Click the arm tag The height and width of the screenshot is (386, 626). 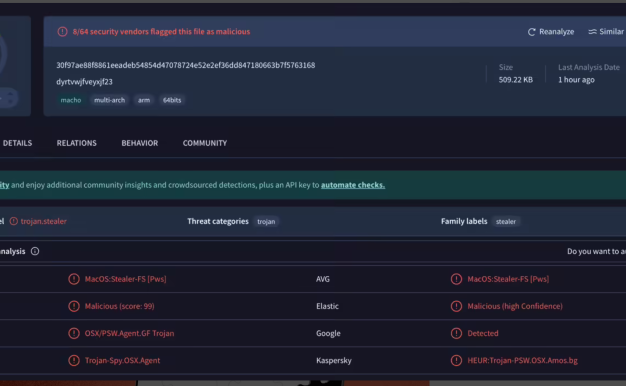point(144,100)
